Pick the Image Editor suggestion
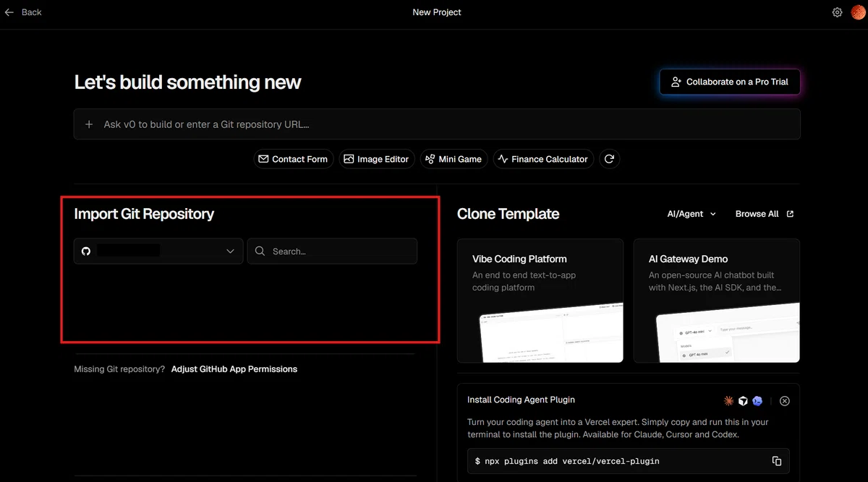This screenshot has width=868, height=482. point(377,159)
